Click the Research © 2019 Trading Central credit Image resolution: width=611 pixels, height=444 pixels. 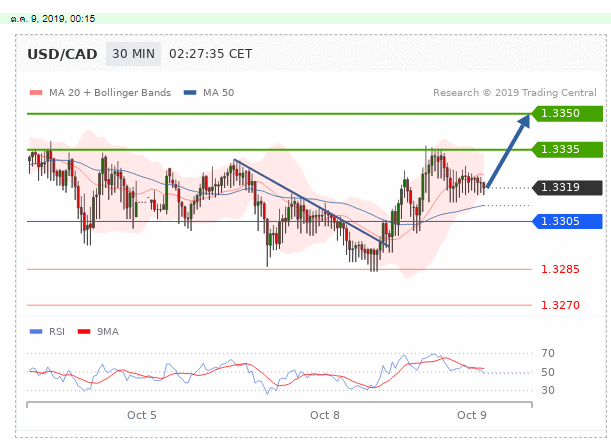pyautogui.click(x=515, y=93)
